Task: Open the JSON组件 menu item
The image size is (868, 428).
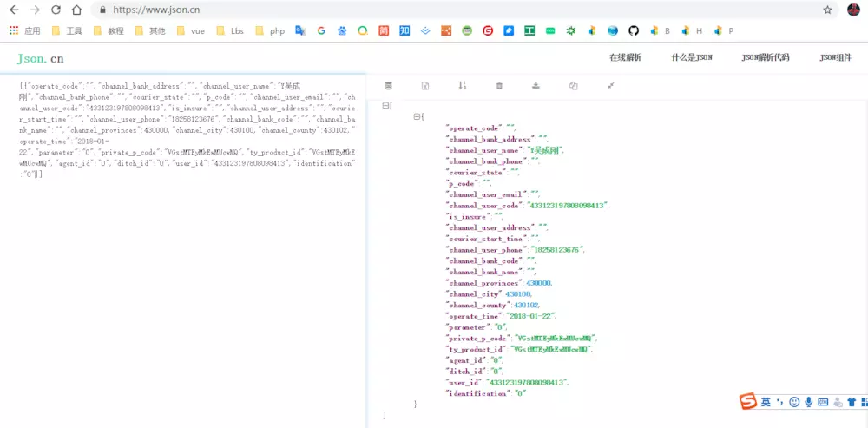Action: pyautogui.click(x=835, y=57)
